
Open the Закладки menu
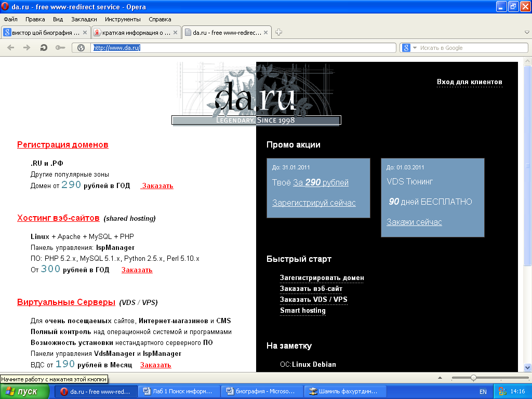coord(84,19)
